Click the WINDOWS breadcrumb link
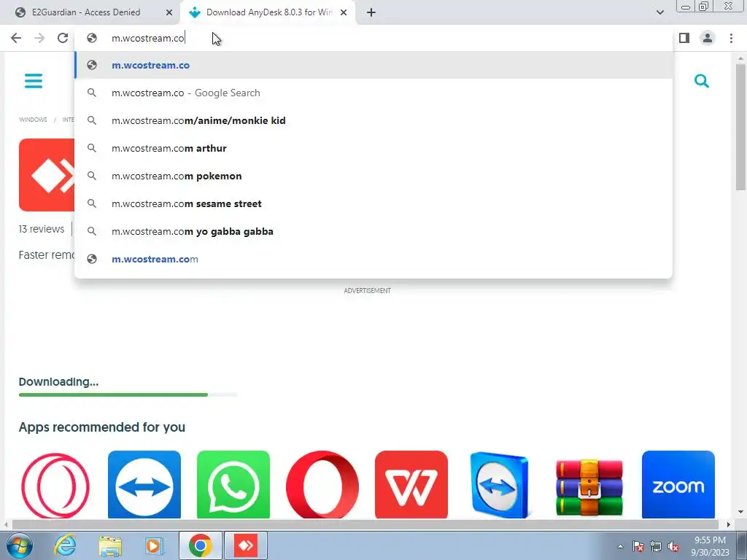747x560 pixels. (33, 120)
